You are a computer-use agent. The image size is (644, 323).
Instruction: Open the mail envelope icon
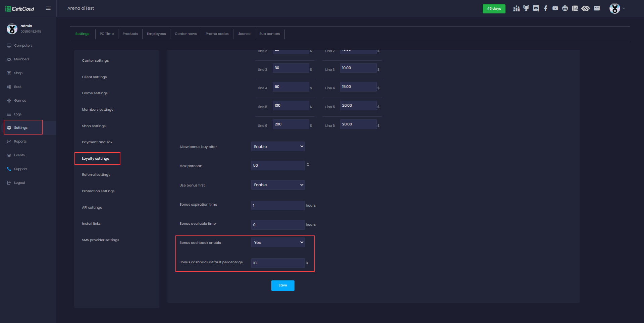597,8
